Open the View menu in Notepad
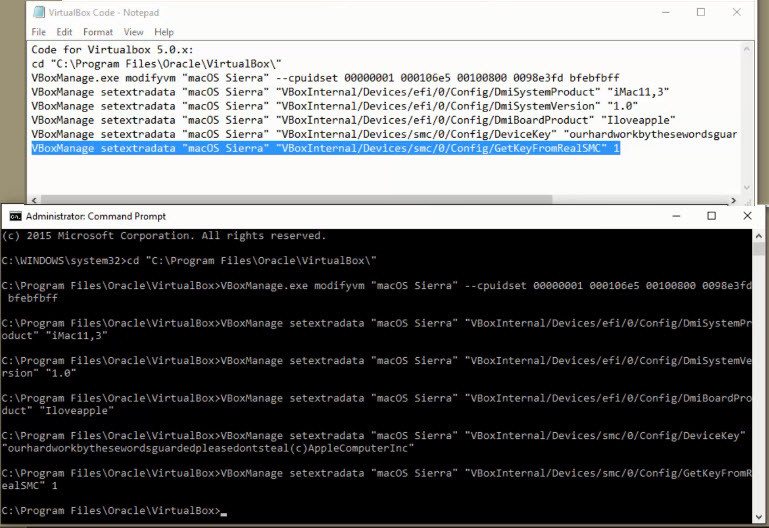 click(x=133, y=32)
